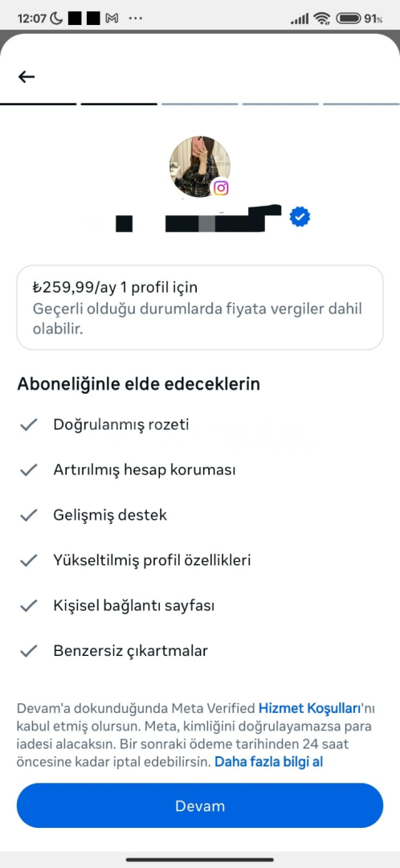Select the last progress step segment
The width and height of the screenshot is (400, 868).
click(x=361, y=104)
